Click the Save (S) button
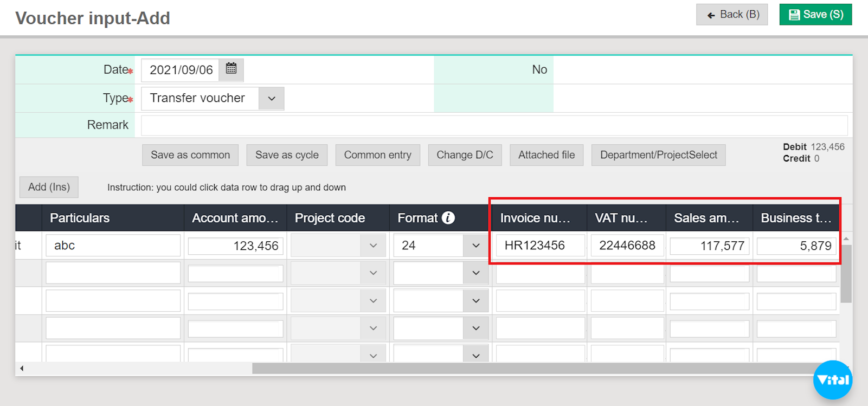The width and height of the screenshot is (868, 406). (x=815, y=15)
